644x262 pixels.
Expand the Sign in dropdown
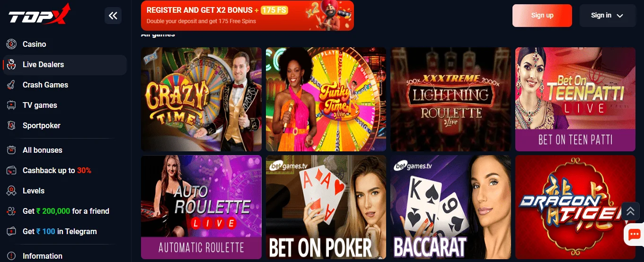(x=608, y=15)
